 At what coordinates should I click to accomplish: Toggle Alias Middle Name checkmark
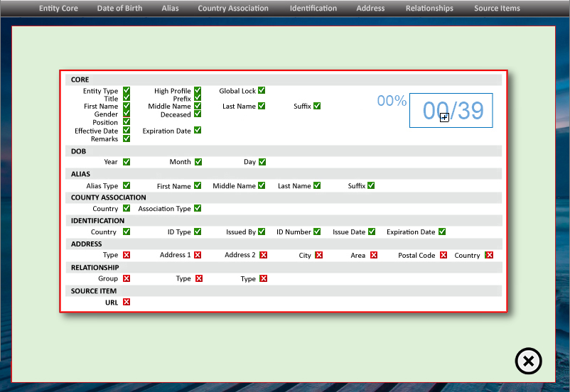[262, 185]
